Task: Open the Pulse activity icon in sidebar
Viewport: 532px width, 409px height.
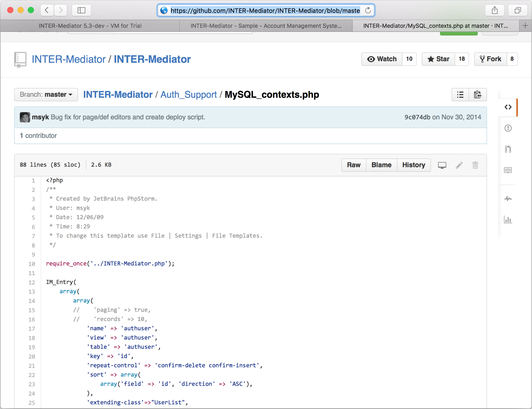Action: pyautogui.click(x=508, y=199)
